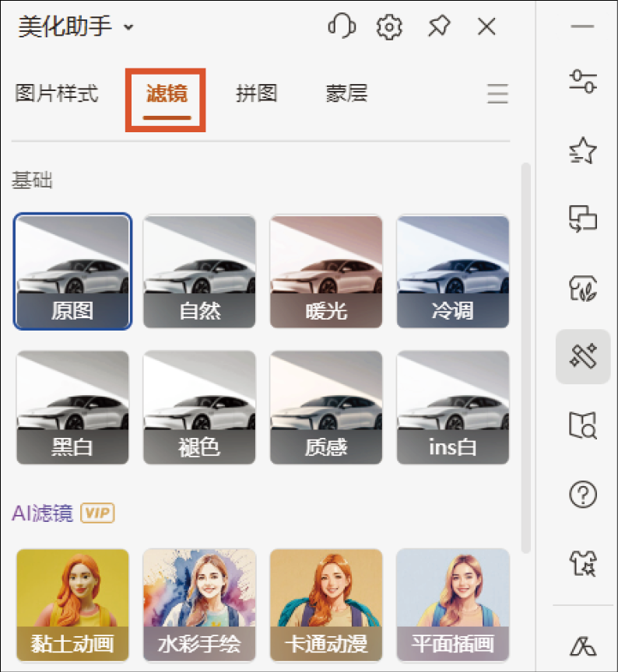Apply the 暖光 filter

326,271
